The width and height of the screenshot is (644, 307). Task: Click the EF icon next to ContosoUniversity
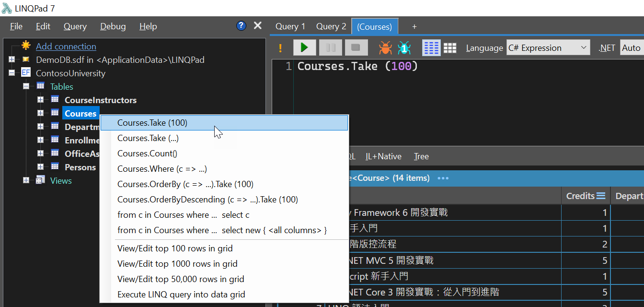[26, 73]
